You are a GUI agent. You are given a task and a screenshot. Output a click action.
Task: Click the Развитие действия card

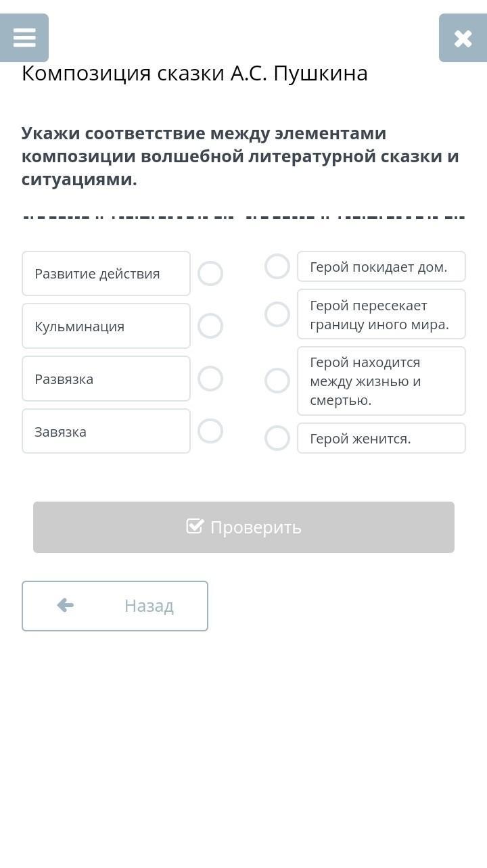(106, 274)
